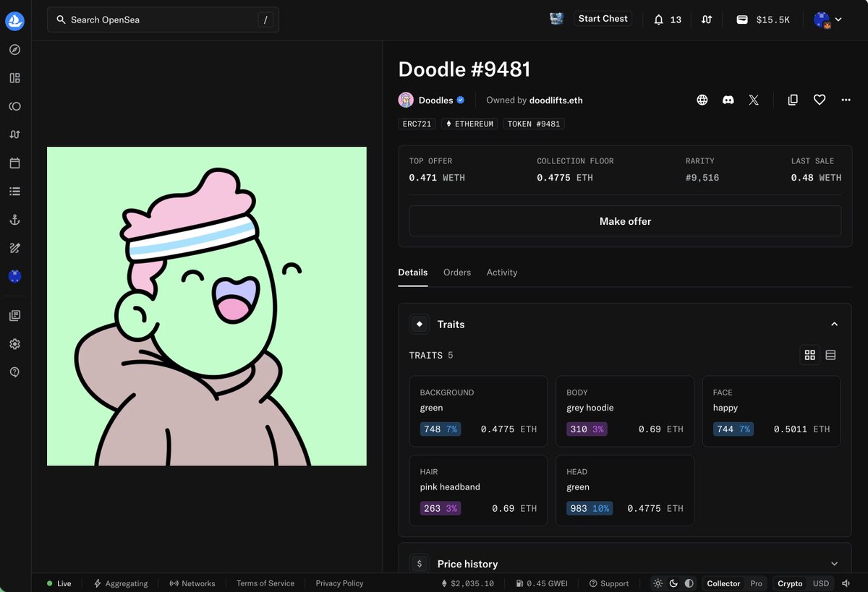868x592 pixels.
Task: Switch traits to list view
Action: click(830, 355)
